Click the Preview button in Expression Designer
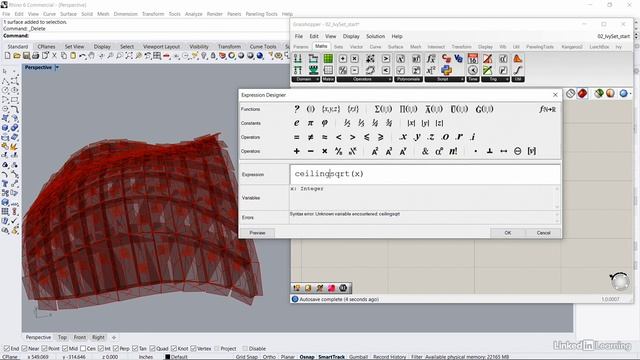Viewport: 640px width, 360px height. [x=257, y=233]
